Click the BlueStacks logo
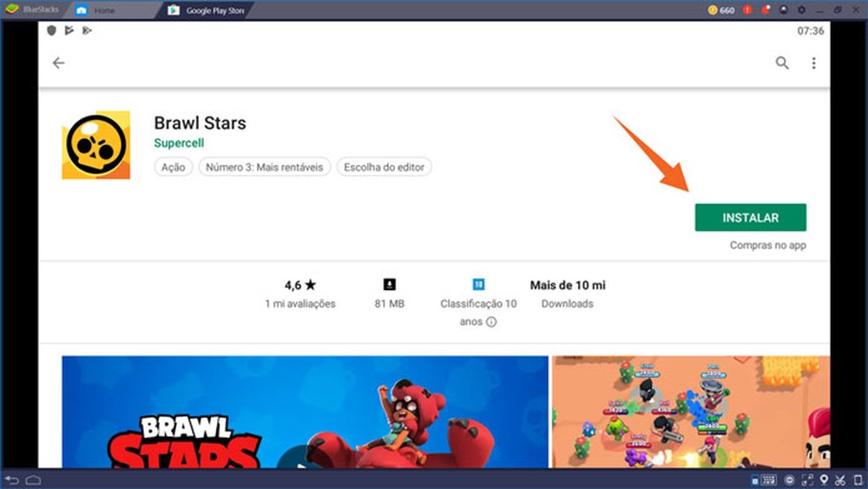This screenshot has height=489, width=868. pyautogui.click(x=11, y=10)
